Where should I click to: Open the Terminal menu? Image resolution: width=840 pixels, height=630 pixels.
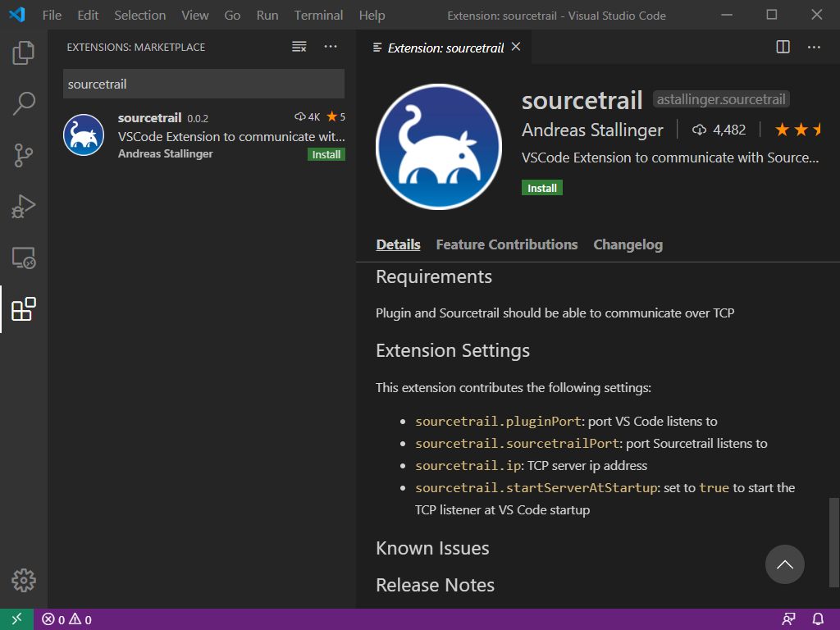pyautogui.click(x=319, y=15)
